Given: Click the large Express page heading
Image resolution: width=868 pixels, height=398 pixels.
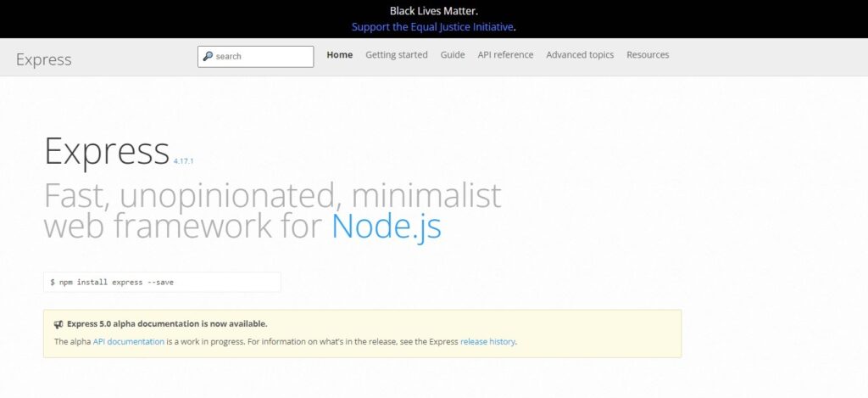Looking at the screenshot, I should (x=107, y=151).
